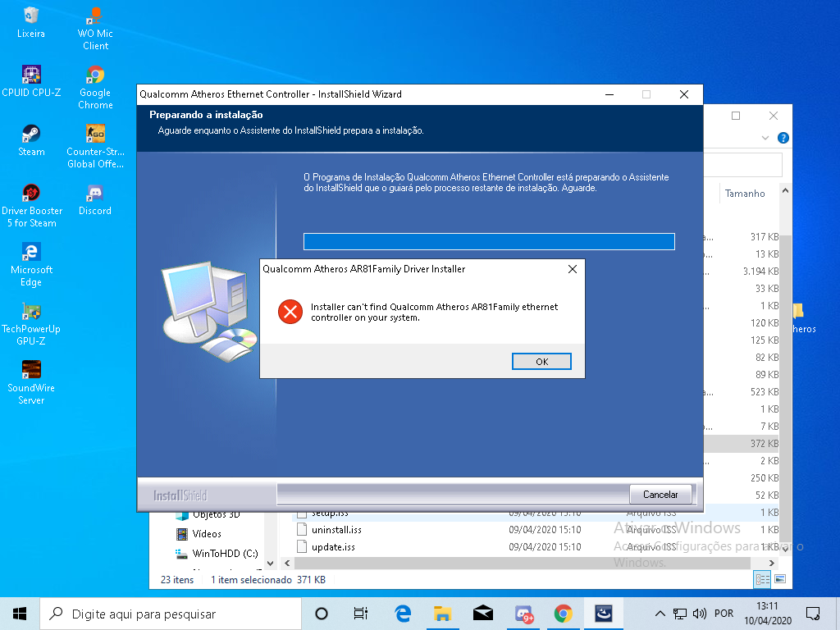Image resolution: width=840 pixels, height=630 pixels.
Task: Open the network tray icon
Action: click(x=680, y=614)
